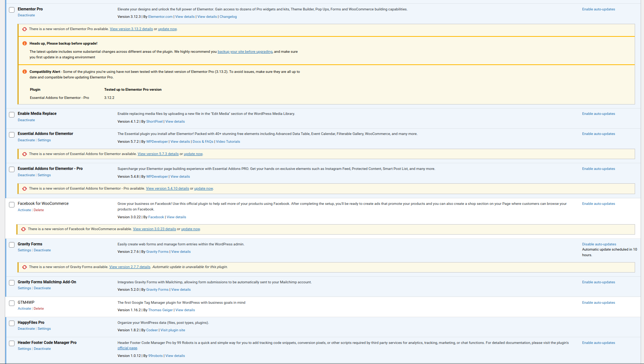Screen dimensions: 644x364
Task: Select the GTM4WP plugin checkbox
Action: coord(12,303)
